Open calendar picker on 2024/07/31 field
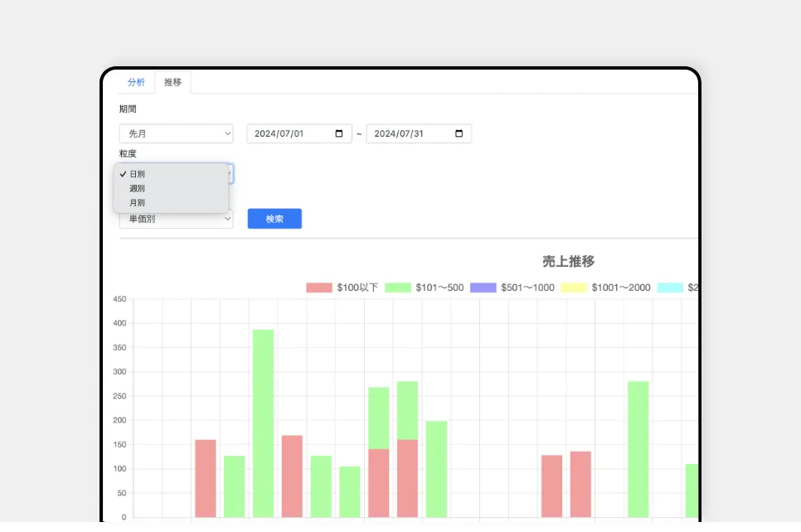 coord(459,133)
